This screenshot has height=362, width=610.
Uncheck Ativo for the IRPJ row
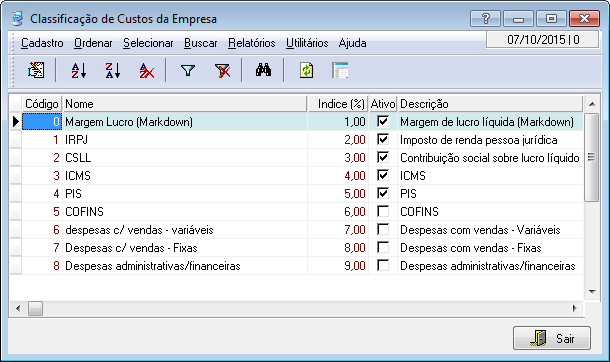point(383,139)
